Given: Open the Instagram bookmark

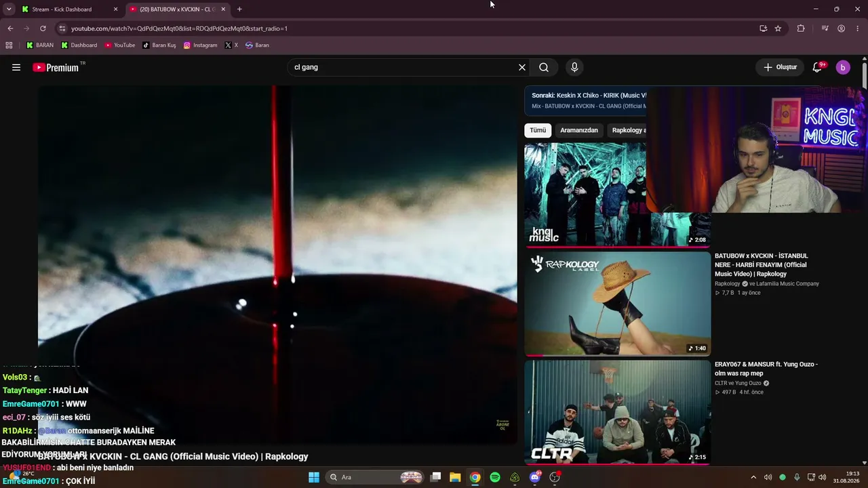Looking at the screenshot, I should (x=201, y=45).
